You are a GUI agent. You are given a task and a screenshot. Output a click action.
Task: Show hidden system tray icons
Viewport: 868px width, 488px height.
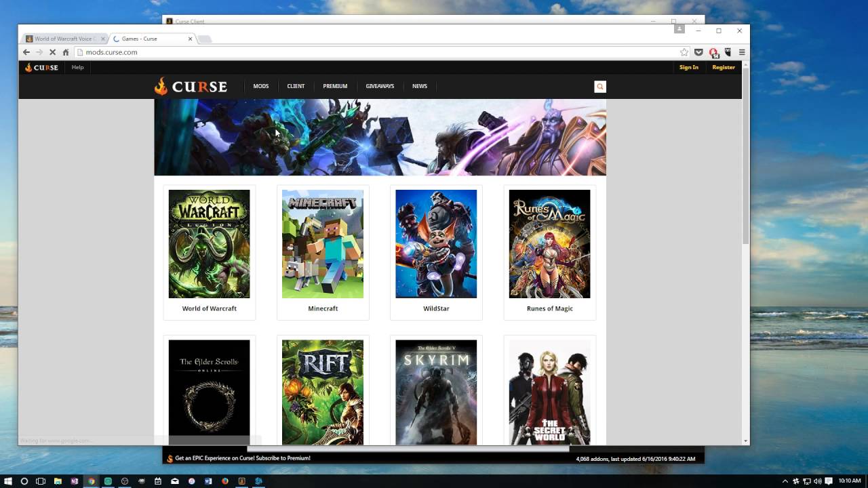click(785, 481)
